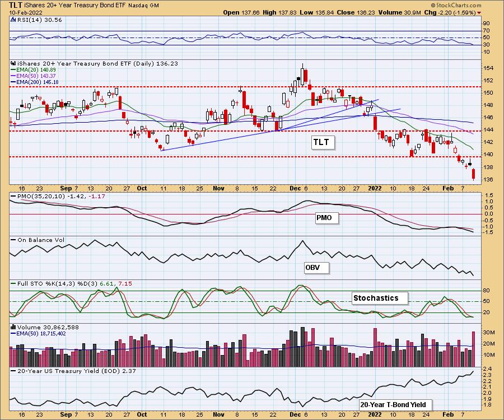Click the iShares 20+ Year Treasury Bond ETF title
504x420 pixels.
click(76, 6)
